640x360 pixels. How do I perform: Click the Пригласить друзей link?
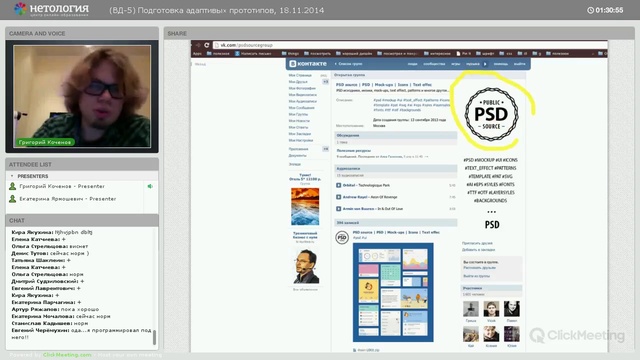(477, 243)
